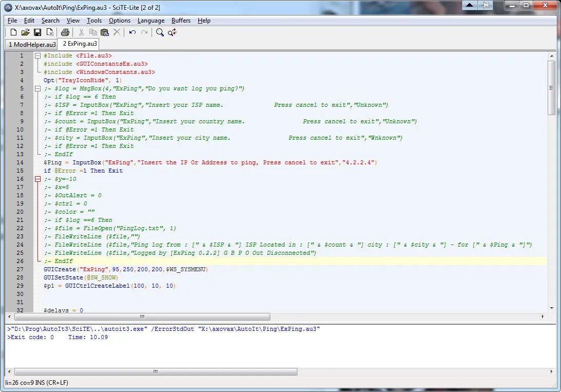The width and height of the screenshot is (561, 392).
Task: Click the SciTE application icon in title bar
Action: (8, 7)
